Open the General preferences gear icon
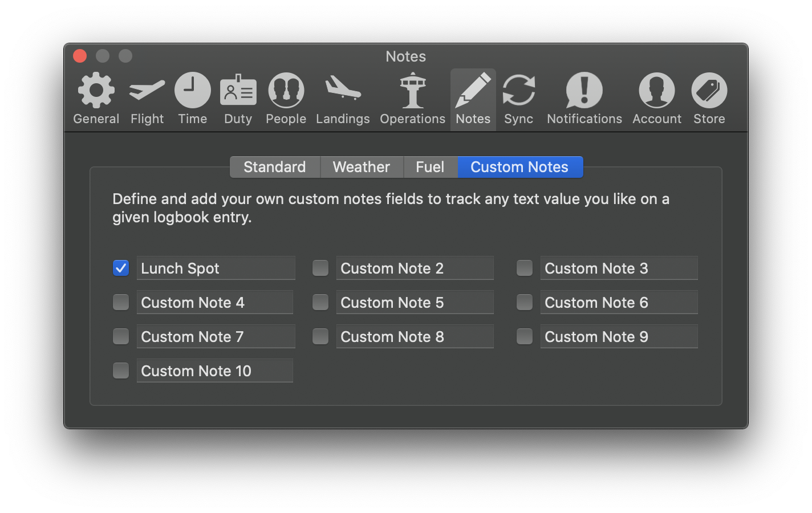Viewport: 812px width, 513px height. (96, 90)
